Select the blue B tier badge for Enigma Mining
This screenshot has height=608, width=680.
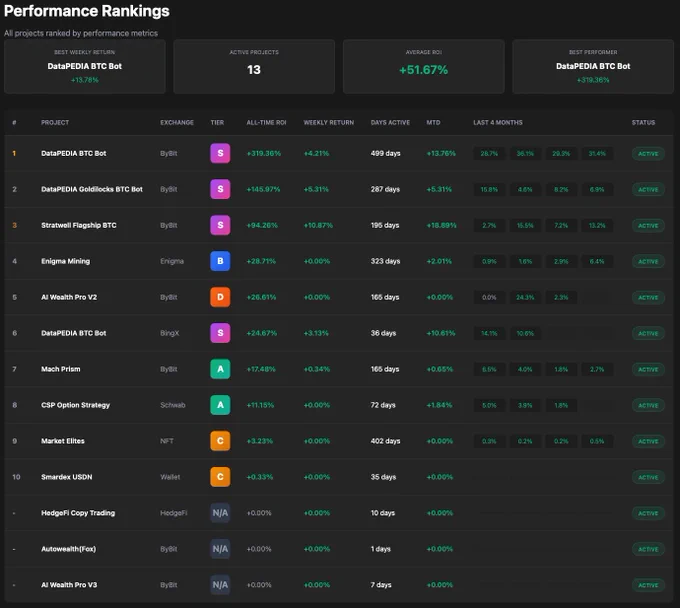coord(220,261)
